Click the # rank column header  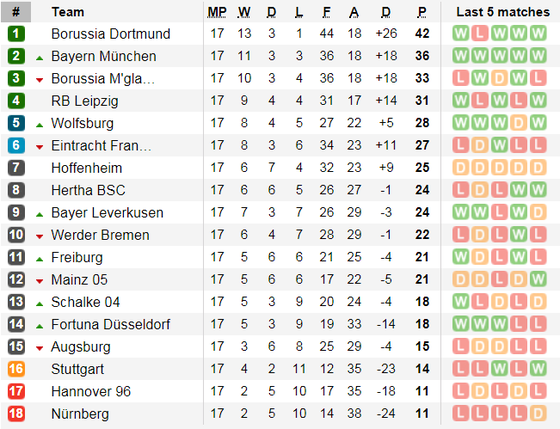coord(16,12)
